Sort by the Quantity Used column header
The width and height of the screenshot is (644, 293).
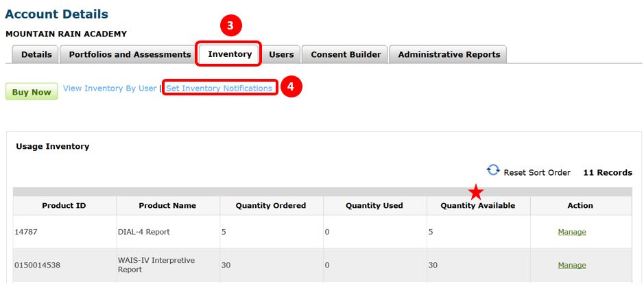click(x=374, y=205)
